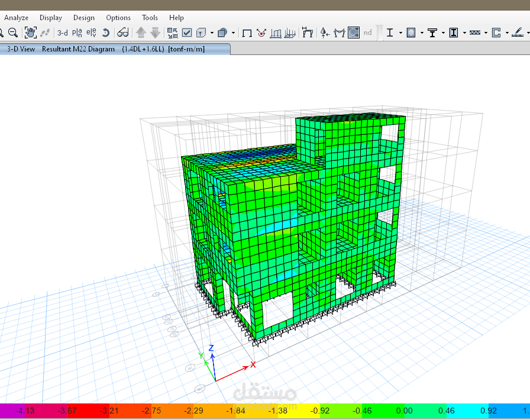Click the orange -2.29 legend color
The height and width of the screenshot is (420, 530).
172,411
